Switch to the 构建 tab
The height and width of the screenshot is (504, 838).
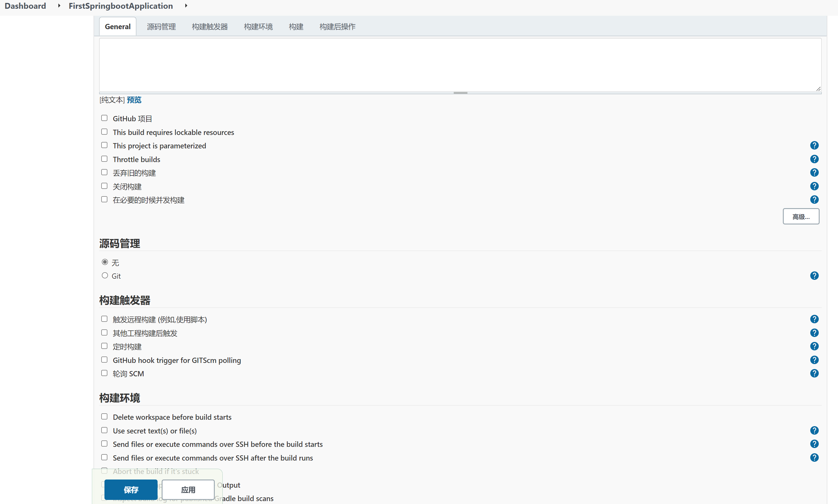click(296, 27)
